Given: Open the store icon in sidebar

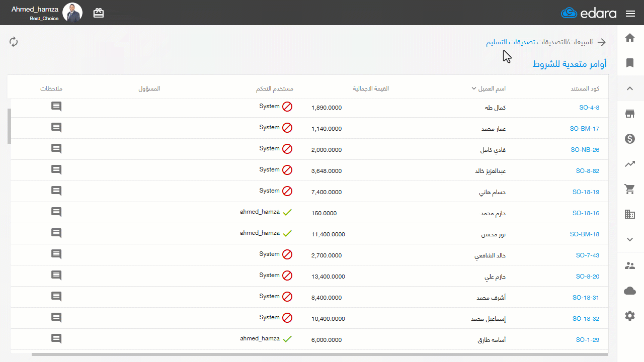Looking at the screenshot, I should [x=630, y=114].
